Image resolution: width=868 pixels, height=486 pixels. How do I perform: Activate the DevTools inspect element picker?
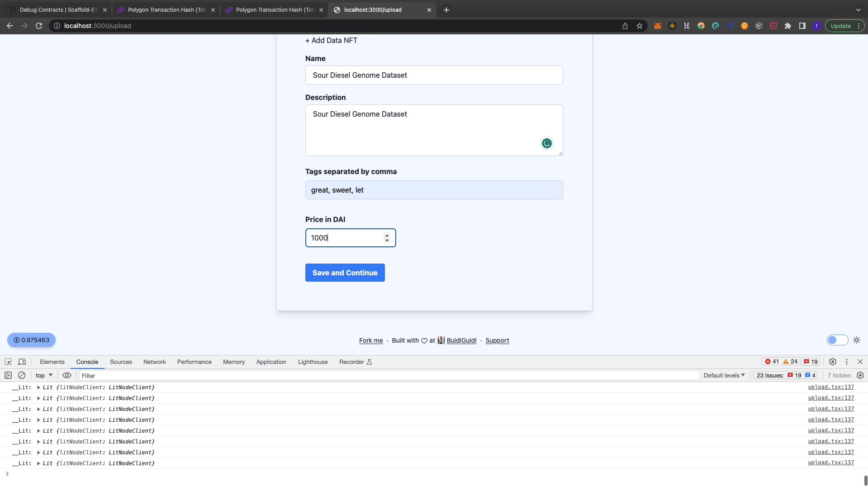[x=8, y=362]
